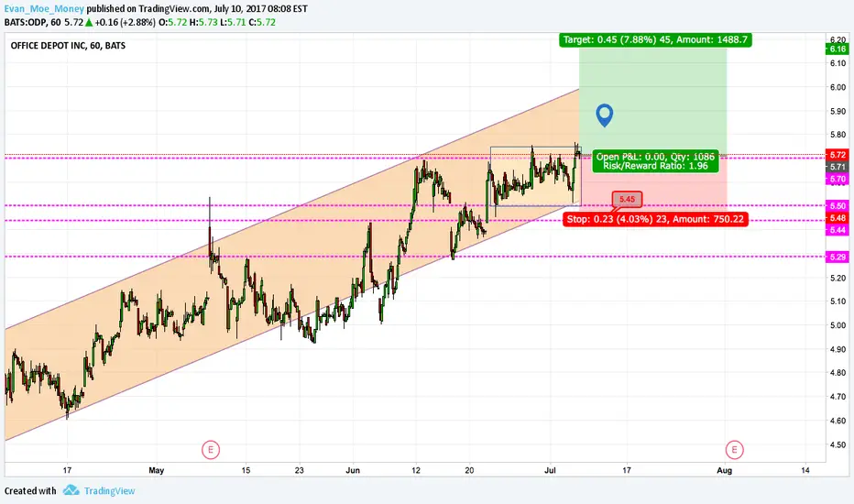Screen dimensions: 854x504
Task: Click the magenta 5.44 price axis label
Action: coord(838,230)
